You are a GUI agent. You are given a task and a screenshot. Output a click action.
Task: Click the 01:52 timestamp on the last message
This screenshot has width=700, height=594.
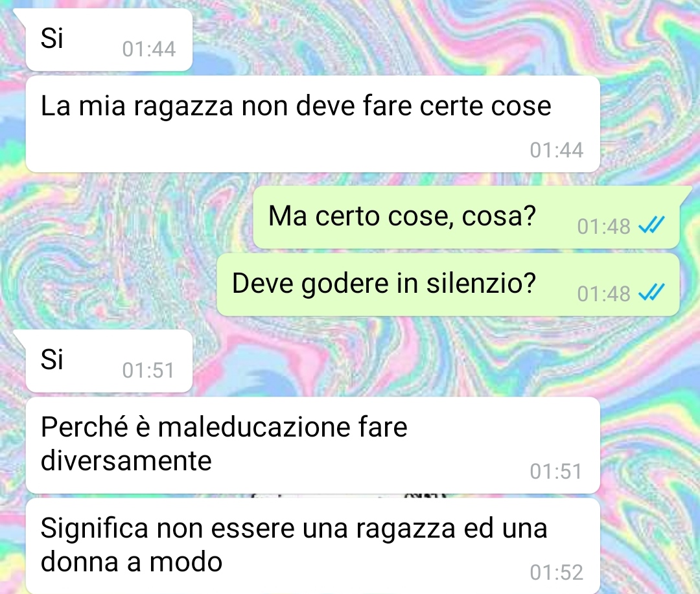[556, 572]
